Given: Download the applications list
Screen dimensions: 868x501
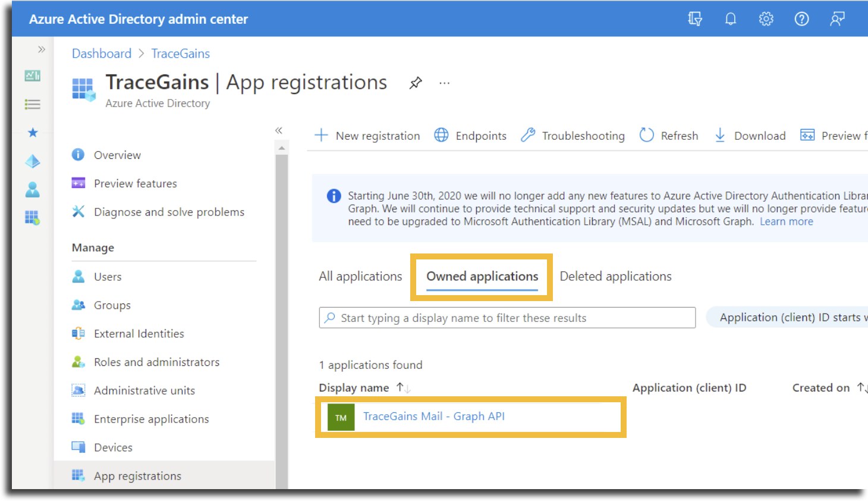Looking at the screenshot, I should click(750, 136).
